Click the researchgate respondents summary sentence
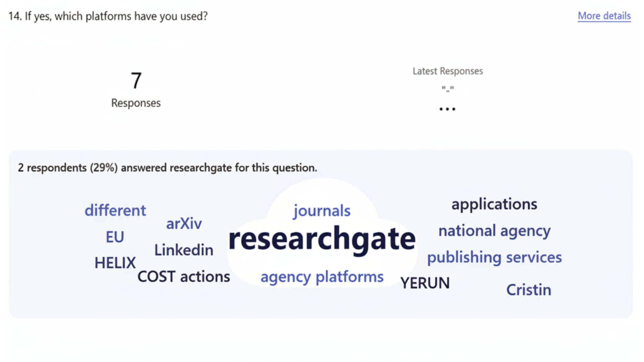Viewport: 644px width, 362px height. point(167,168)
